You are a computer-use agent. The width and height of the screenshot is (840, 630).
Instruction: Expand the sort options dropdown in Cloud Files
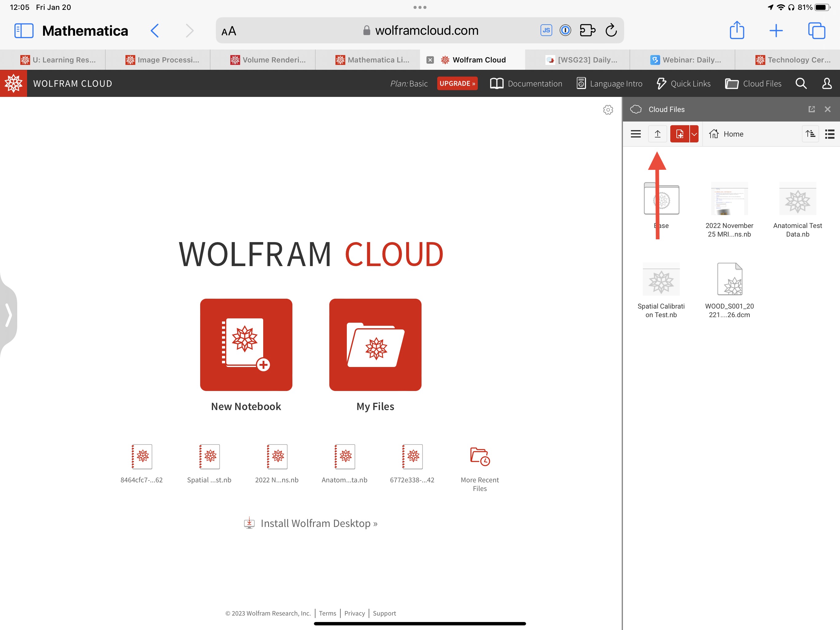pos(809,134)
